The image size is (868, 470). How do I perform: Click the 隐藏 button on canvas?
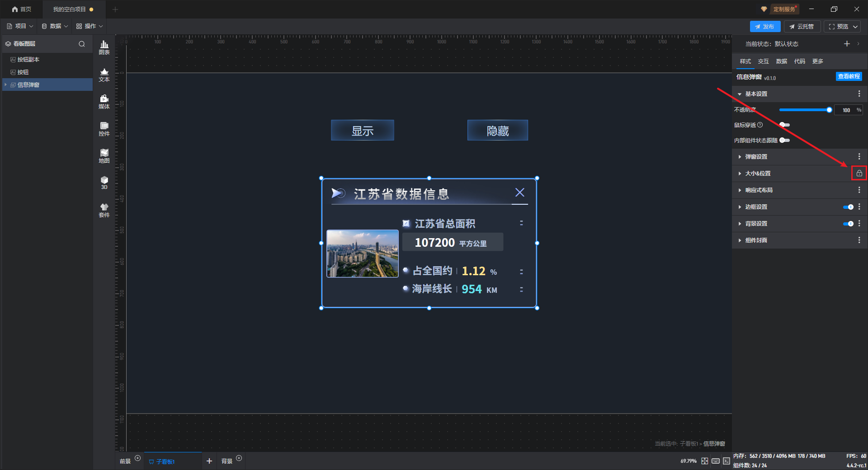[498, 130]
